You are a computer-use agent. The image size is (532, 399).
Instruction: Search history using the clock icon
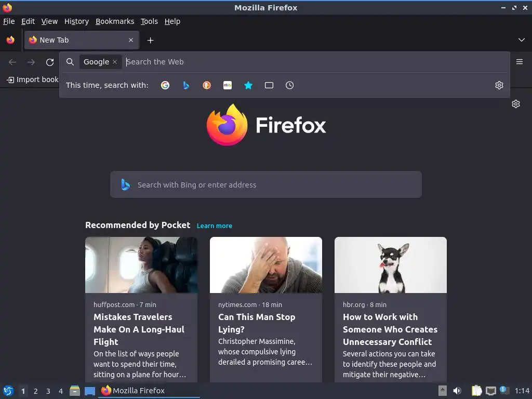click(x=290, y=85)
